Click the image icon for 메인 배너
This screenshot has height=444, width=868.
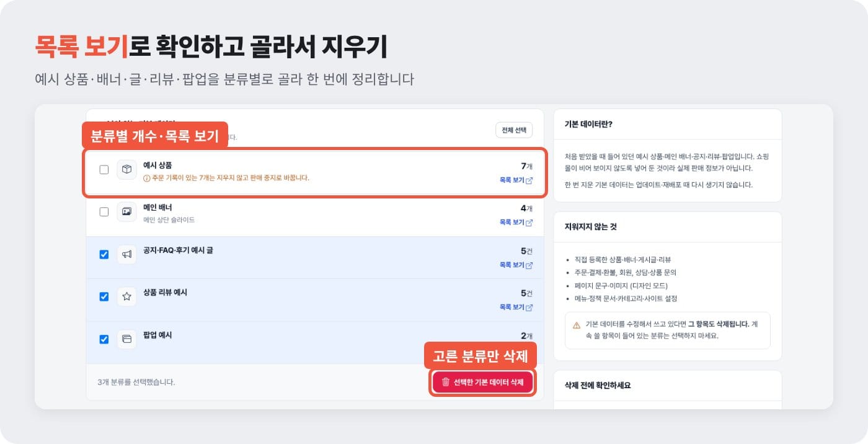point(126,211)
